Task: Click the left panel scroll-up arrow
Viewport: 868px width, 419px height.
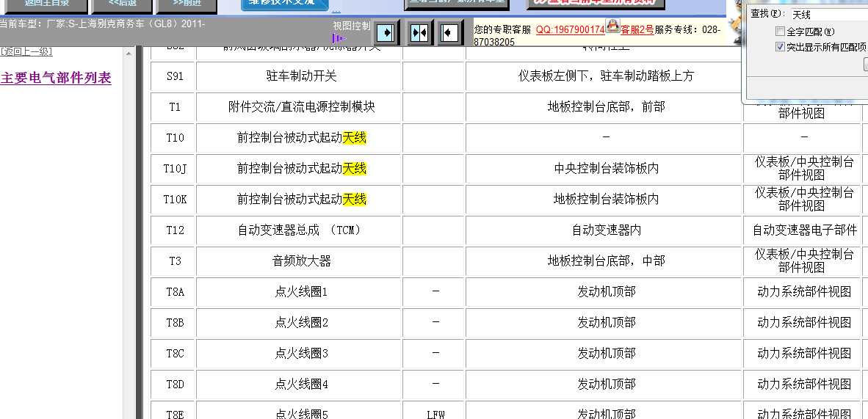Action: 129,54
